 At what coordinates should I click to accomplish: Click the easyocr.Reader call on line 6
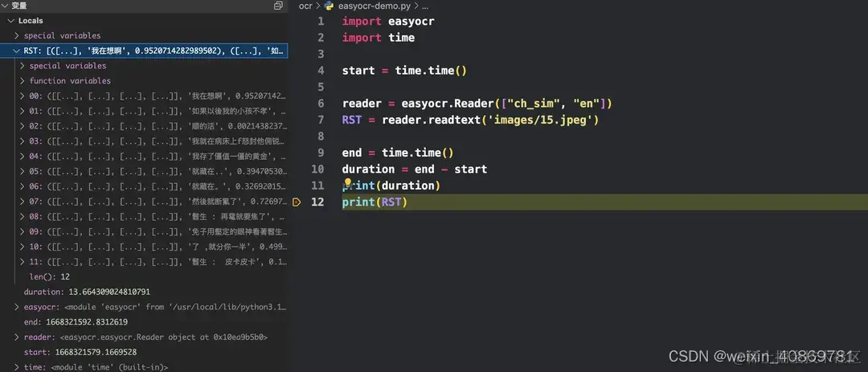click(x=506, y=104)
